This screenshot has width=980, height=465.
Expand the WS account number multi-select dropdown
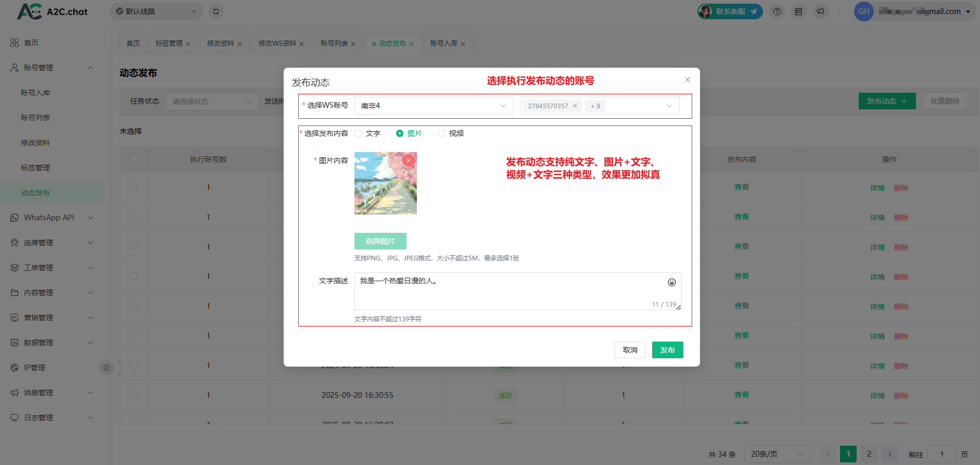pyautogui.click(x=669, y=106)
